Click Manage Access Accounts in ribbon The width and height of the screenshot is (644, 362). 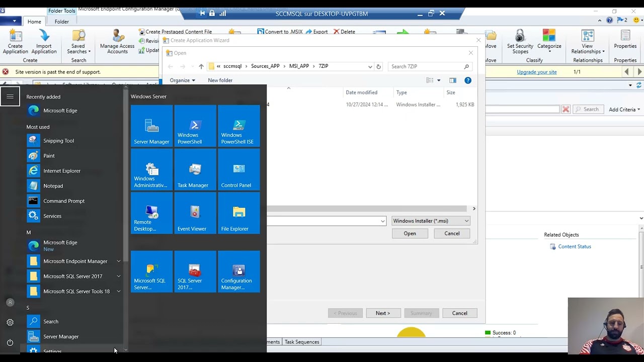pos(117,42)
